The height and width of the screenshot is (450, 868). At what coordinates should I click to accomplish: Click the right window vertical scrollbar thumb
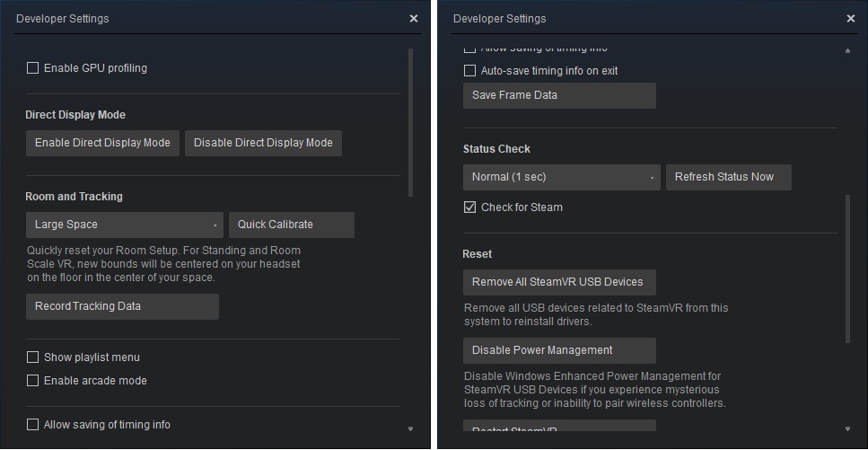click(847, 269)
